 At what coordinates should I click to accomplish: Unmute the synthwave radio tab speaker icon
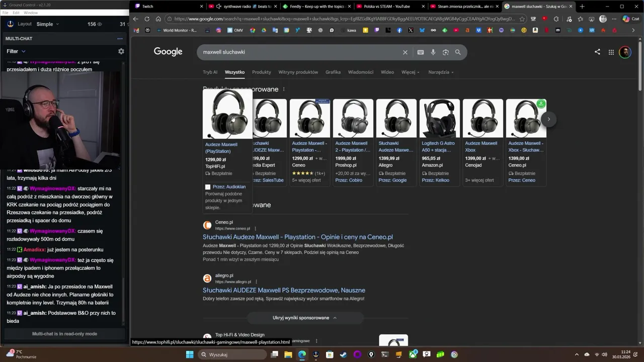[219, 7]
